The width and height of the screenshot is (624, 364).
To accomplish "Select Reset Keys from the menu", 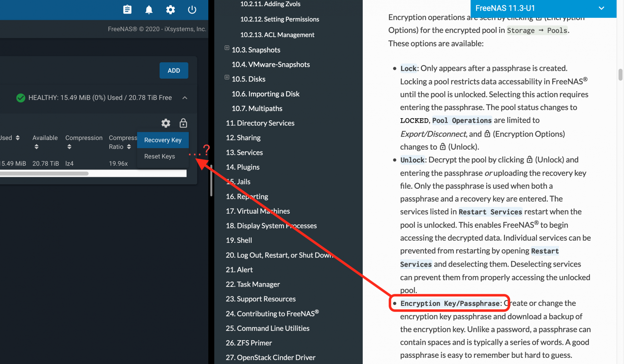I will pos(163,156).
